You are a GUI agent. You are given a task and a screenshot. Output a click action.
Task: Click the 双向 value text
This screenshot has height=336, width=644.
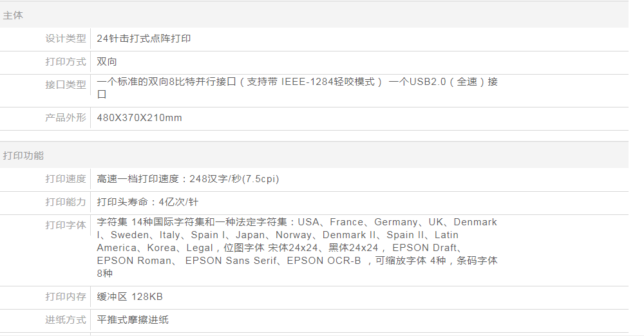107,62
